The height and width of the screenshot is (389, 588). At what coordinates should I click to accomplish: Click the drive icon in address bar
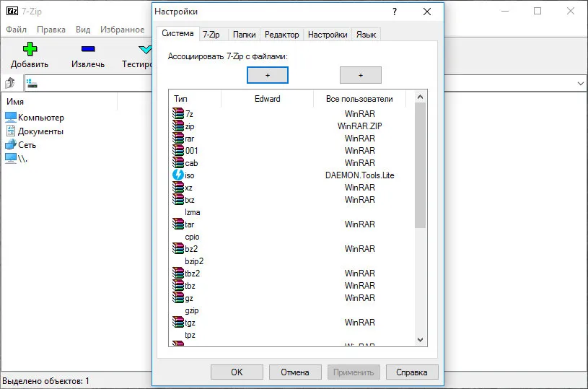pyautogui.click(x=32, y=83)
